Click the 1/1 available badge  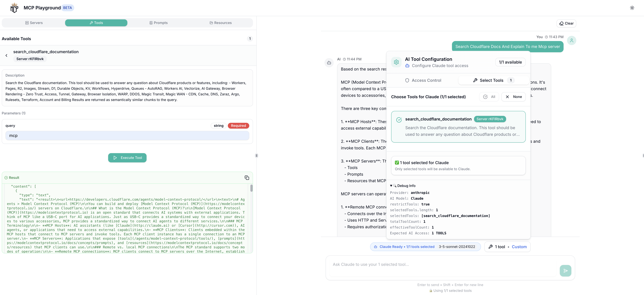point(510,62)
